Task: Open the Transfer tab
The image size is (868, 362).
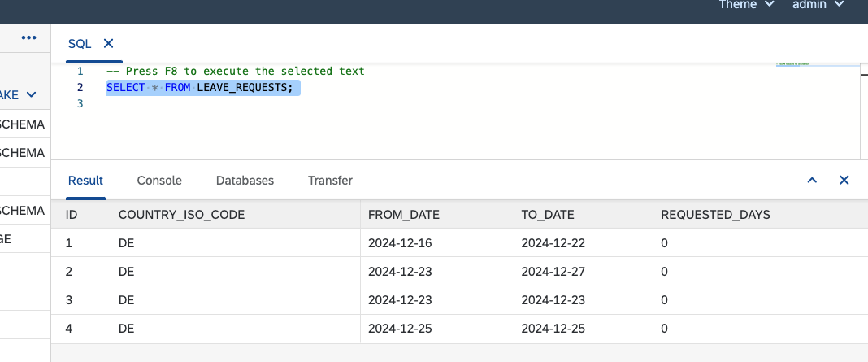Action: 330,180
